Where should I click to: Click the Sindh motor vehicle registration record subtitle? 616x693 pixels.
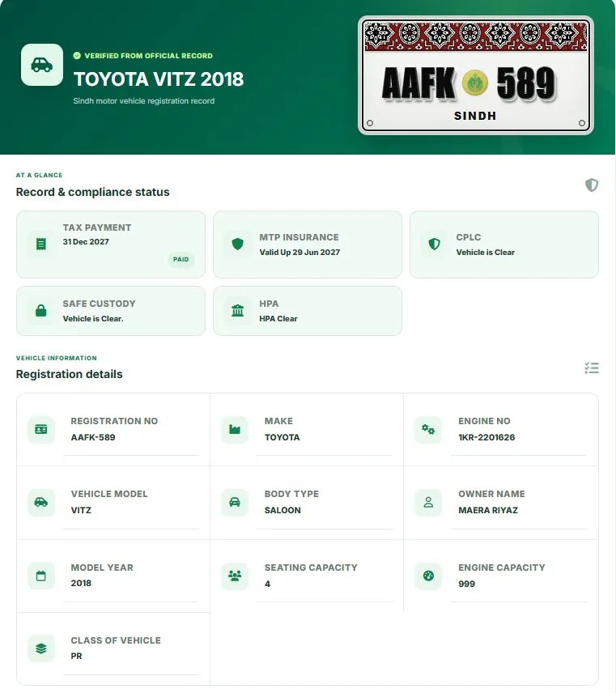(x=143, y=100)
